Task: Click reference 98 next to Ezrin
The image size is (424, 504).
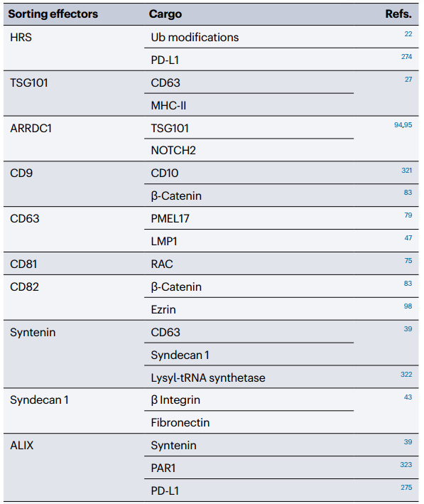Action: pyautogui.click(x=408, y=306)
